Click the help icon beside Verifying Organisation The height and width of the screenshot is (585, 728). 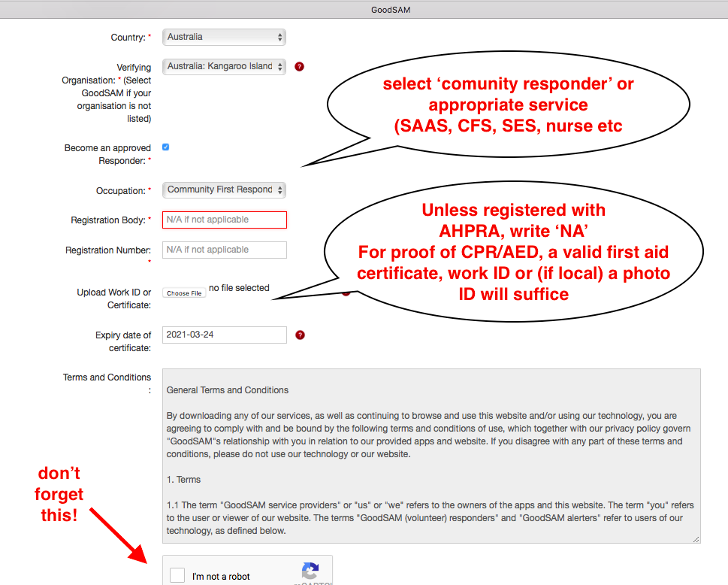300,66
